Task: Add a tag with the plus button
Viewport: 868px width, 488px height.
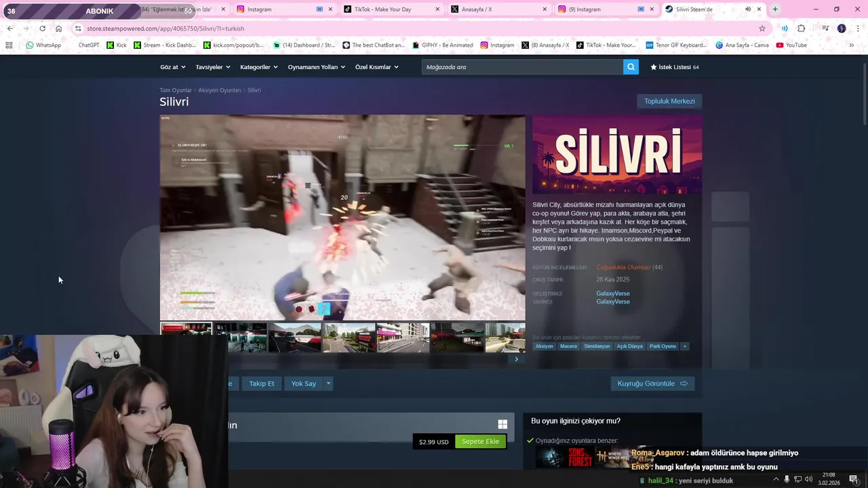Action: [x=684, y=346]
